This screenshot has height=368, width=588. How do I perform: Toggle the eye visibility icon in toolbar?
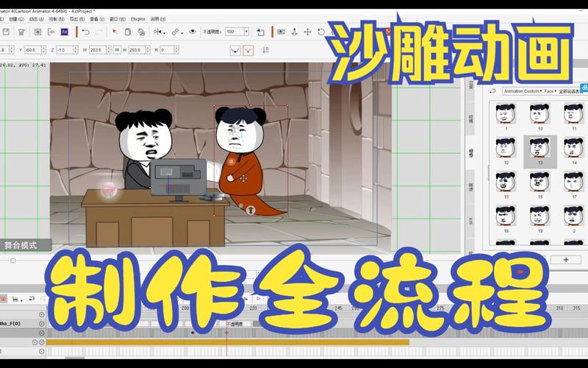point(193,32)
